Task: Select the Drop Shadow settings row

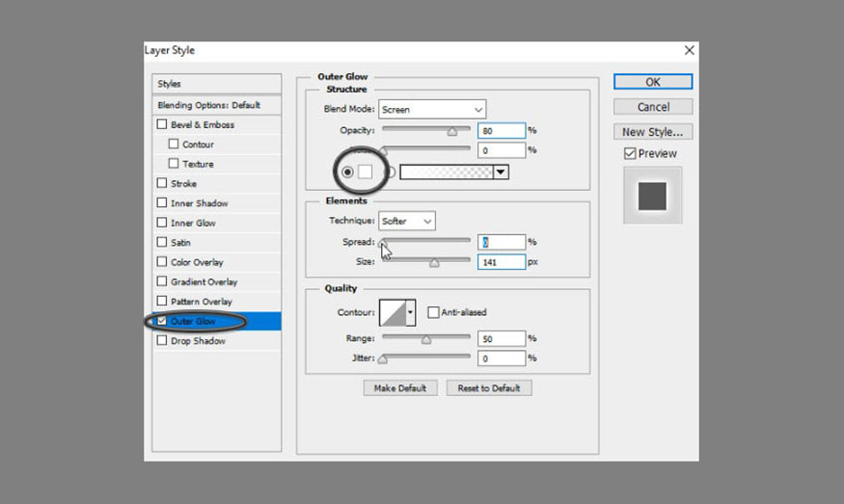Action: (216, 340)
